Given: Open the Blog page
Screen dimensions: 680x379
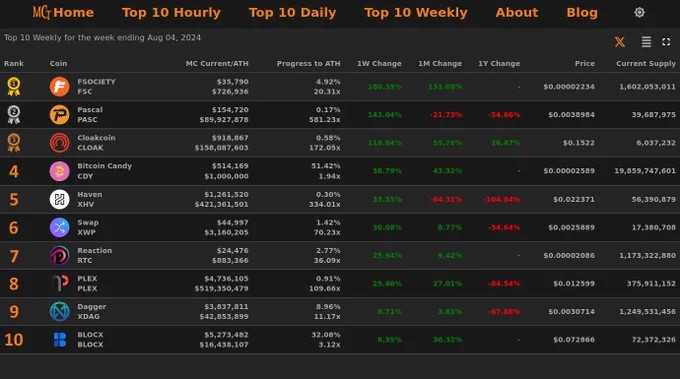Looking at the screenshot, I should pos(582,13).
